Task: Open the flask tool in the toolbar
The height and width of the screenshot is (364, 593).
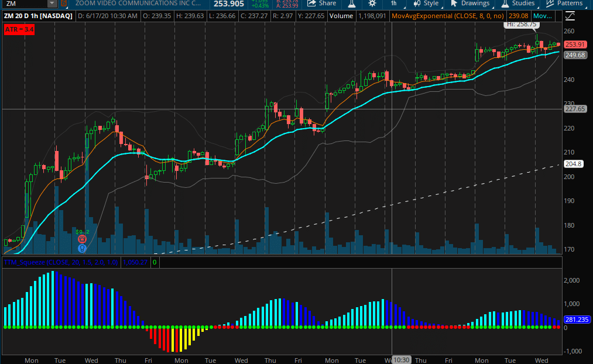Action: [352, 4]
